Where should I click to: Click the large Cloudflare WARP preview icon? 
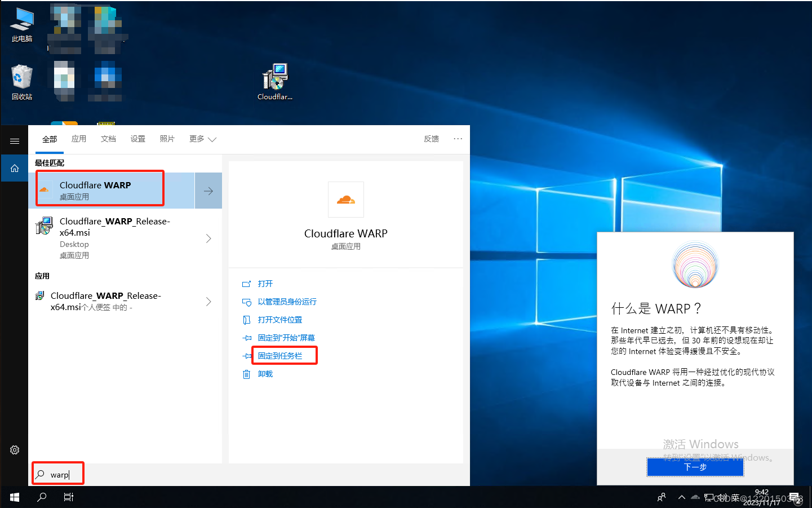point(346,200)
